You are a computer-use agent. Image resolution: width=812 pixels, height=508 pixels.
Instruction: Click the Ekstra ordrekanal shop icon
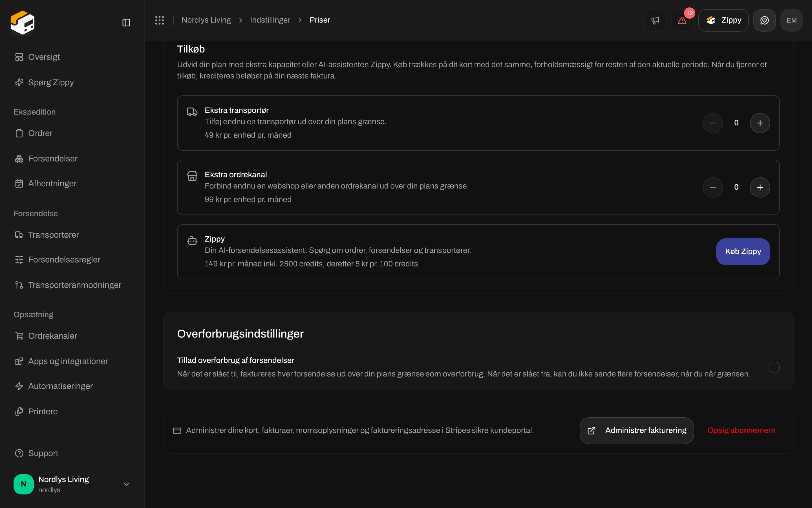point(192,176)
